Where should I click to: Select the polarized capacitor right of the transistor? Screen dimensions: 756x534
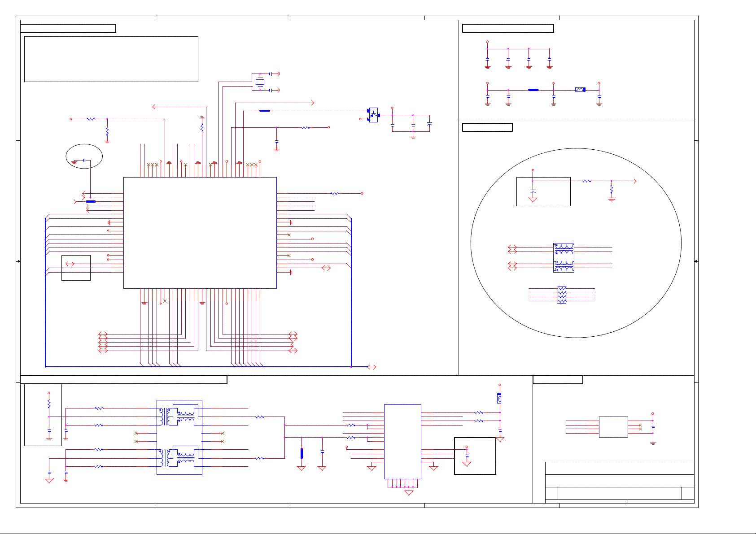point(430,123)
